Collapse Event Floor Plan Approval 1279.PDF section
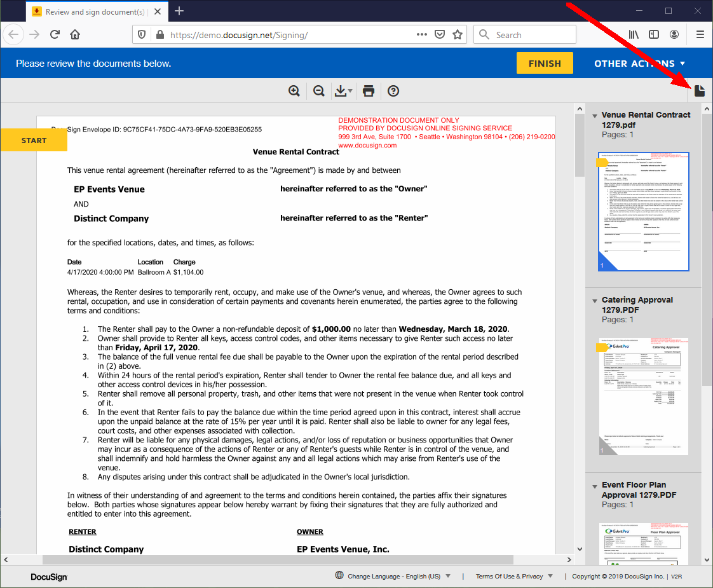This screenshot has width=713, height=588. point(595,486)
